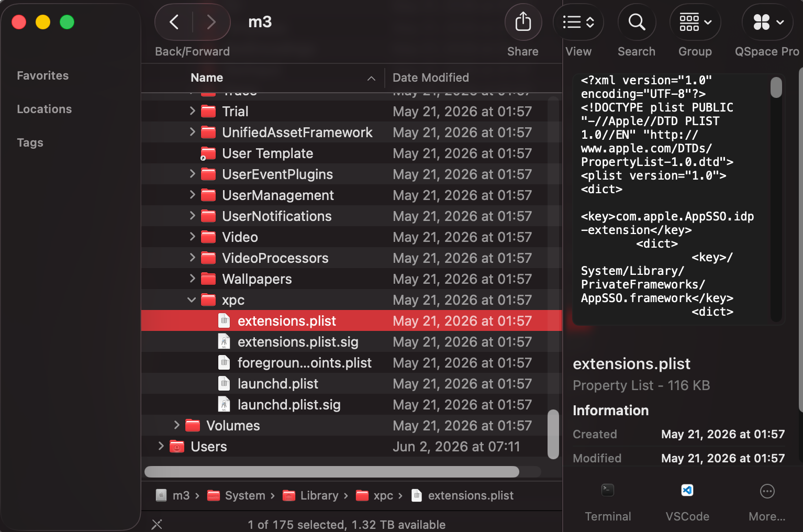
Task: Open Terminal quick action icon
Action: pyautogui.click(x=608, y=491)
